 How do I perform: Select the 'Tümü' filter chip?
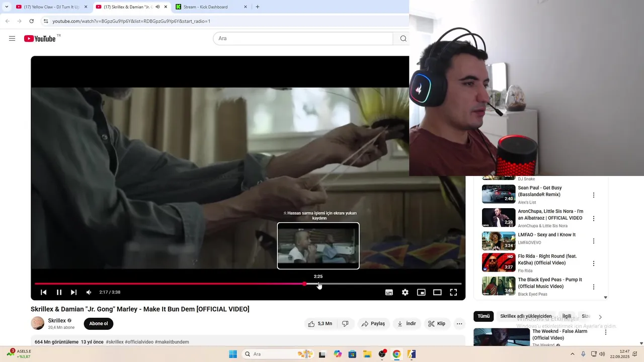[484, 316]
